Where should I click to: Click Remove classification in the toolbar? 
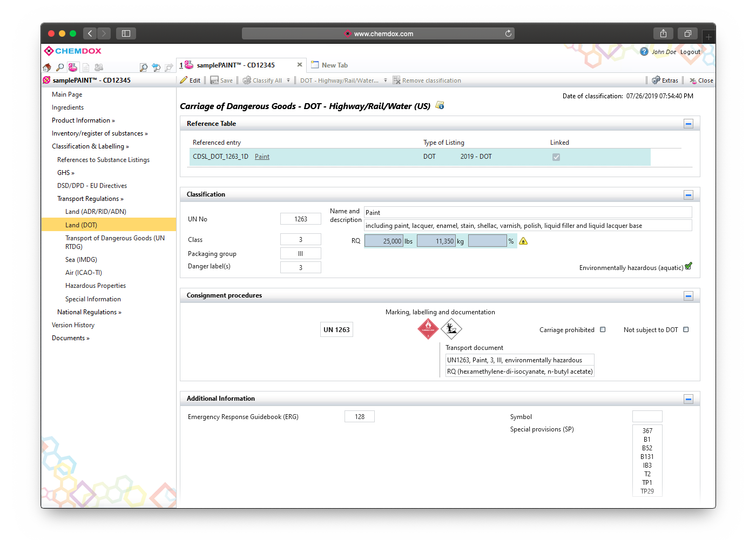(427, 80)
